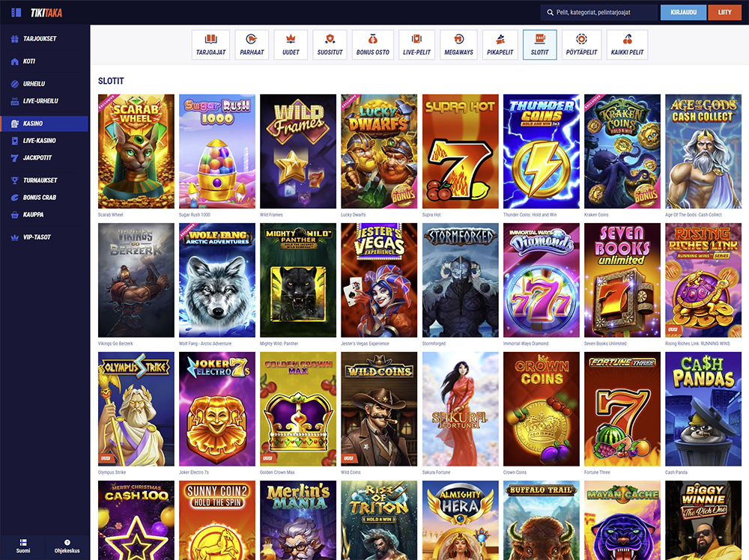Switch to Tarjoajat category tab

click(x=210, y=45)
